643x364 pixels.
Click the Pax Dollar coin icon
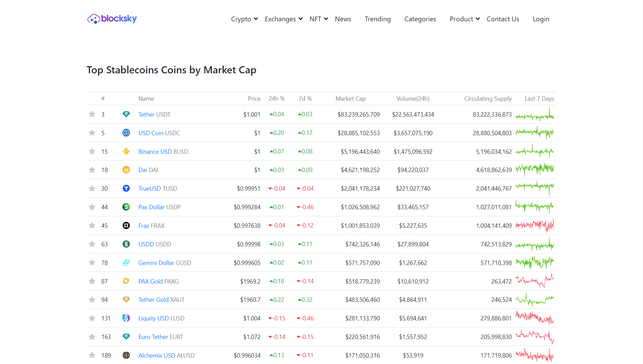[126, 207]
